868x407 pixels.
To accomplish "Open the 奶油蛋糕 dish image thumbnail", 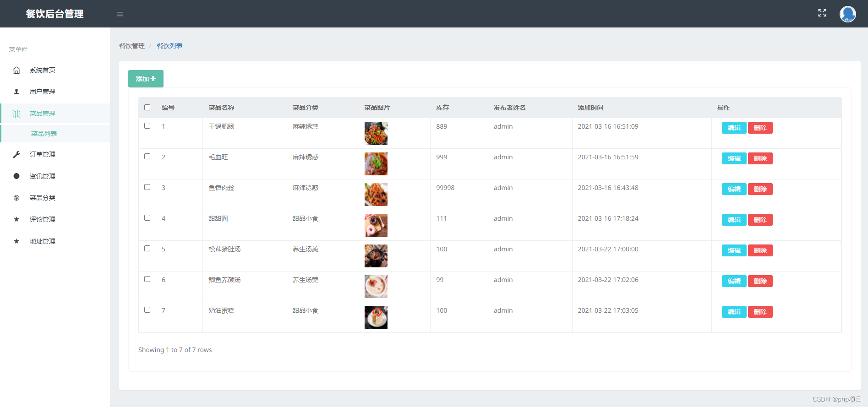I will pos(376,317).
